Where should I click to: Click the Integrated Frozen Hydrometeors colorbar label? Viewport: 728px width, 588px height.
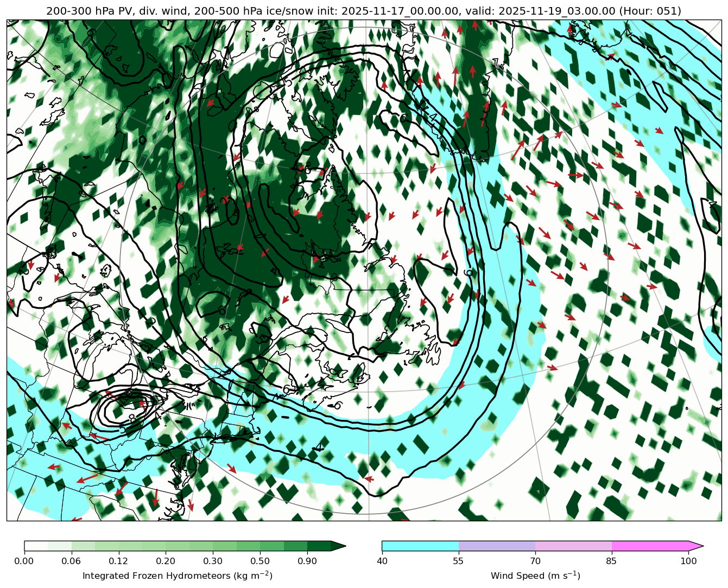178,576
